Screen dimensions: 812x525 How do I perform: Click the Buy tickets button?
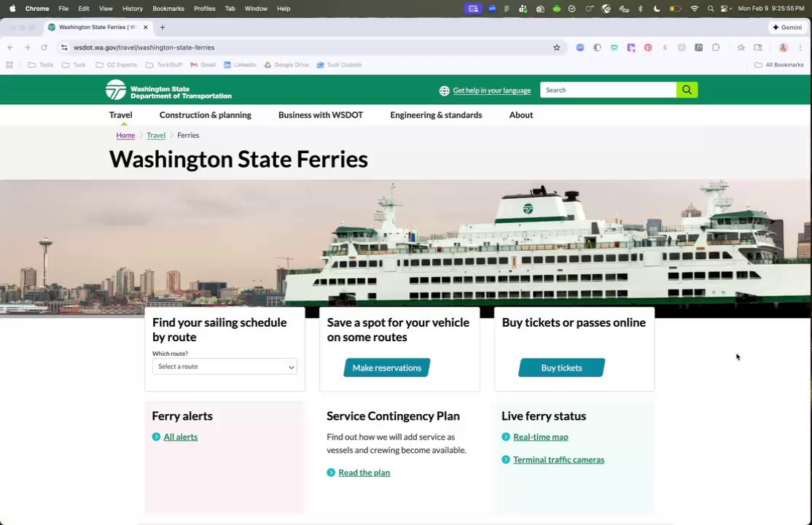pyautogui.click(x=561, y=367)
